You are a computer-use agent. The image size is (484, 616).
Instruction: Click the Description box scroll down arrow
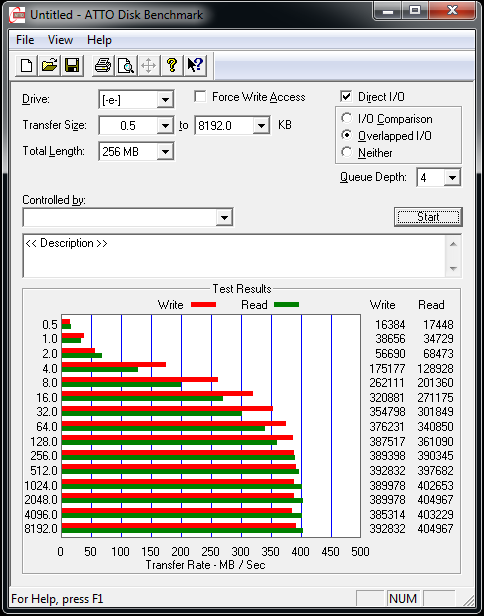453,269
